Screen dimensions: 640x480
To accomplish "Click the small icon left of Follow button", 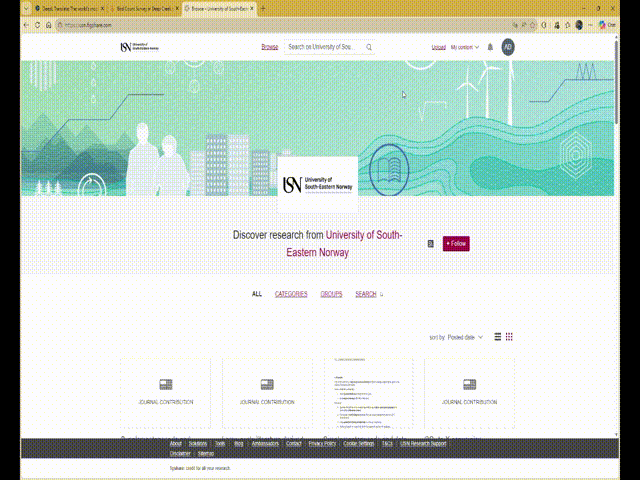I will tap(430, 244).
